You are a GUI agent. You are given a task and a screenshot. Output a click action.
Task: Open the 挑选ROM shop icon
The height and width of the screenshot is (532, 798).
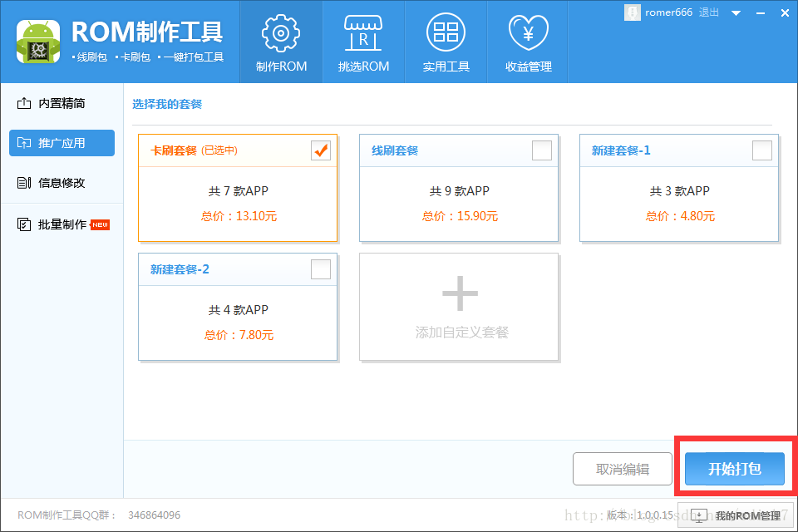(363, 33)
